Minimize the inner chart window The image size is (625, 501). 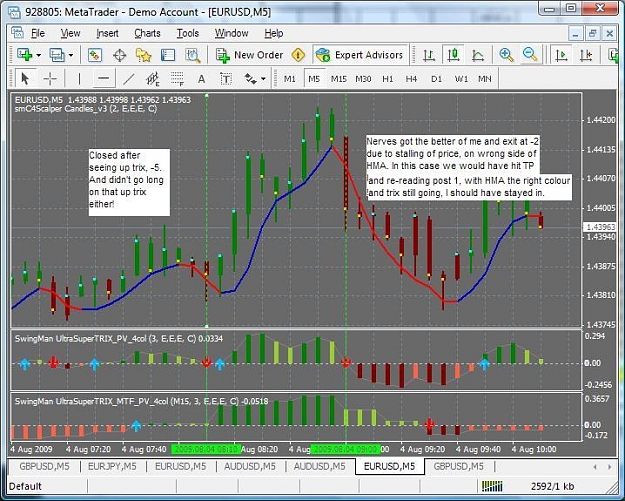point(575,33)
